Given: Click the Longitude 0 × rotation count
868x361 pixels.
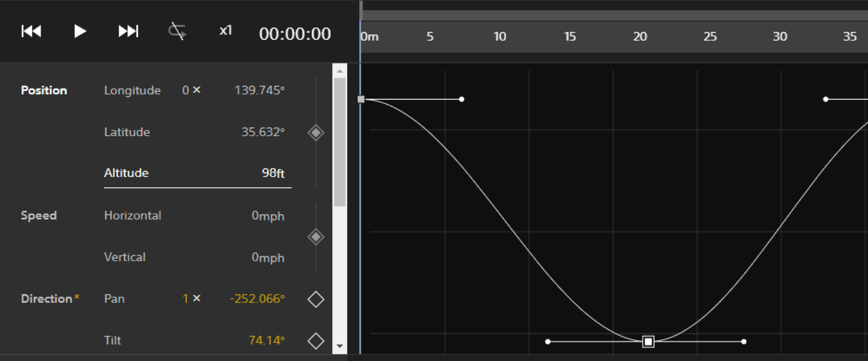Looking at the screenshot, I should 191,90.
